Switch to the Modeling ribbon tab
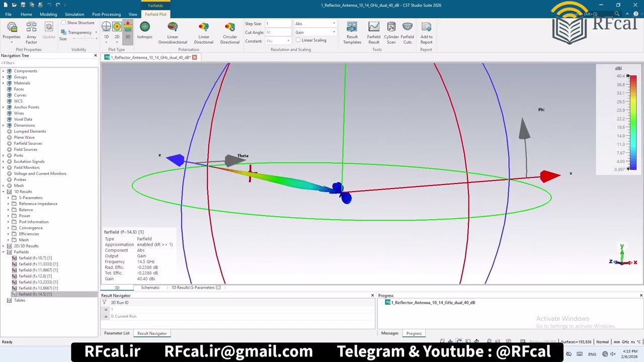The image size is (644, 362). click(x=48, y=14)
